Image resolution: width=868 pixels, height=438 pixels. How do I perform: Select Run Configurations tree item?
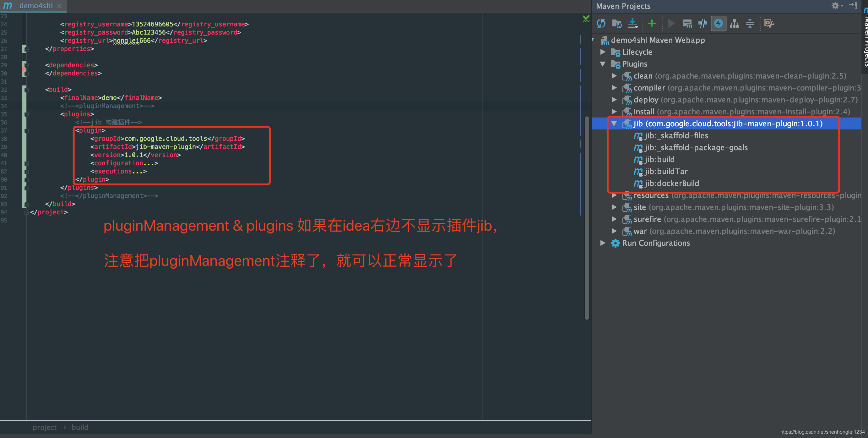click(x=656, y=243)
